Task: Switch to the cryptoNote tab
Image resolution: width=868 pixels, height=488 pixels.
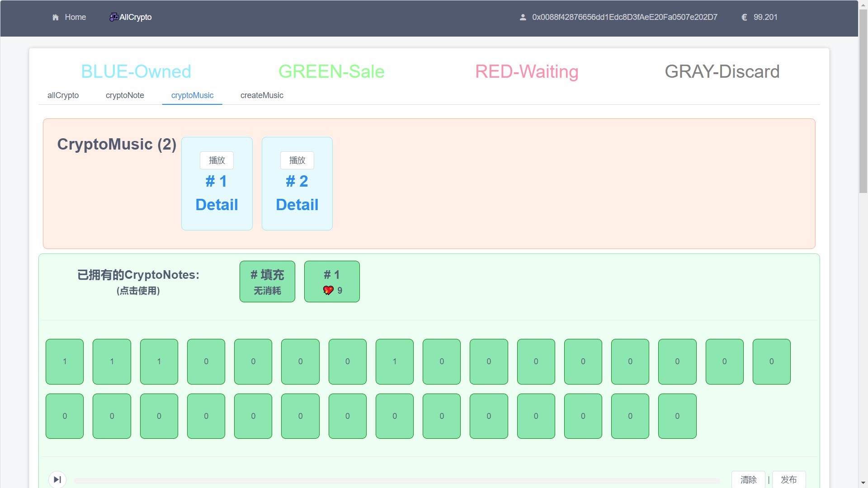Action: 125,95
